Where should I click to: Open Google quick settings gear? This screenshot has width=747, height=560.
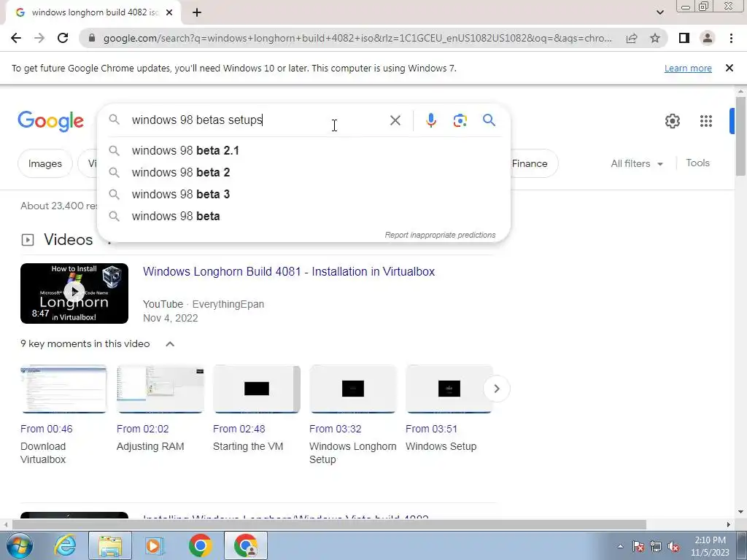pyautogui.click(x=672, y=121)
